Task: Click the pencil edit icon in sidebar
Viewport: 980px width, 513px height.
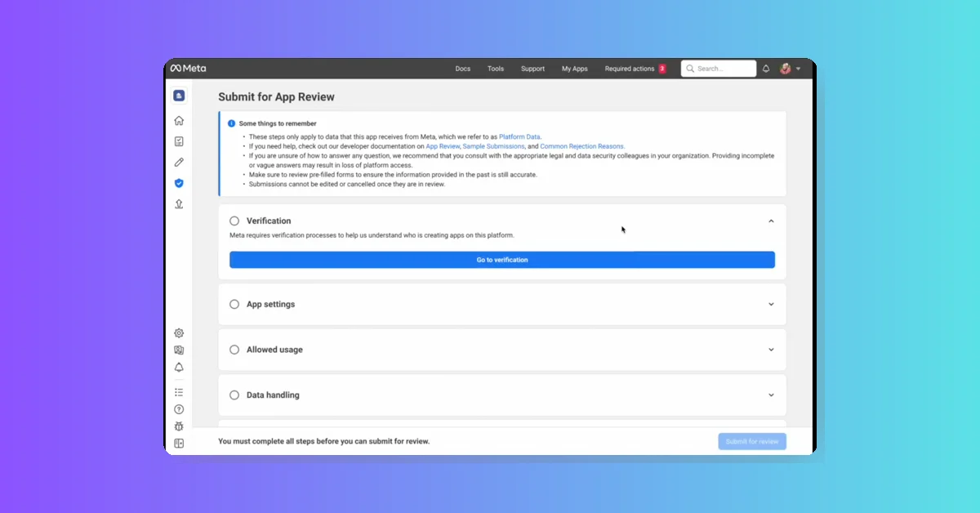Action: pos(179,163)
